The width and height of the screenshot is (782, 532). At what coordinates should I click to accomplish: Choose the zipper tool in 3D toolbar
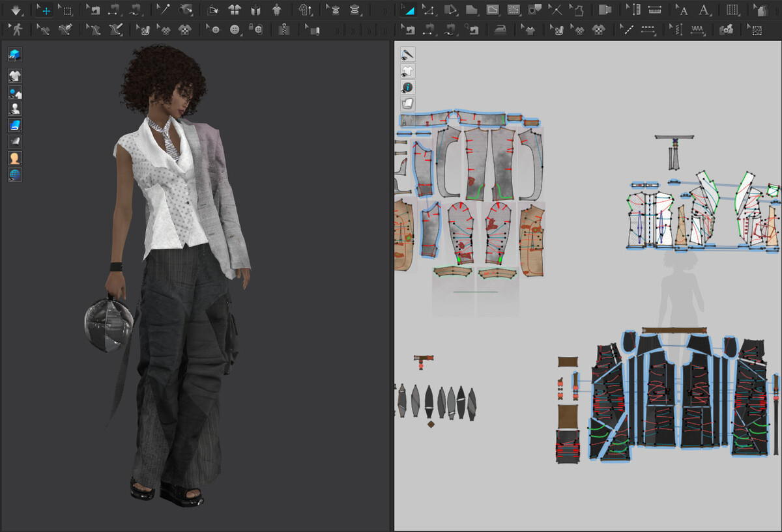click(x=283, y=29)
